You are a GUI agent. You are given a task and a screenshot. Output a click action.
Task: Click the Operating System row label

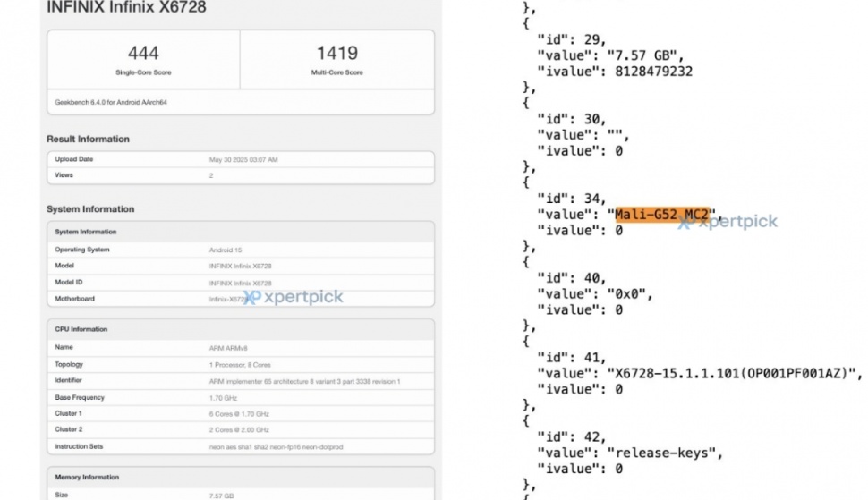(82, 250)
